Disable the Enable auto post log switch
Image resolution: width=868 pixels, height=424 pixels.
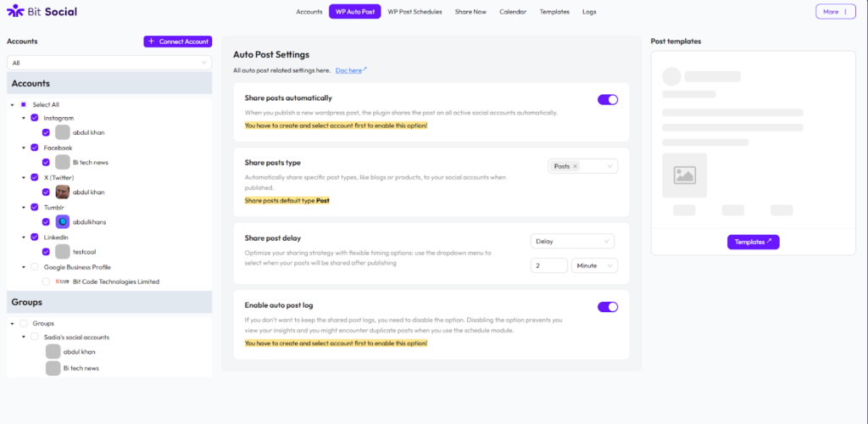pyautogui.click(x=608, y=307)
